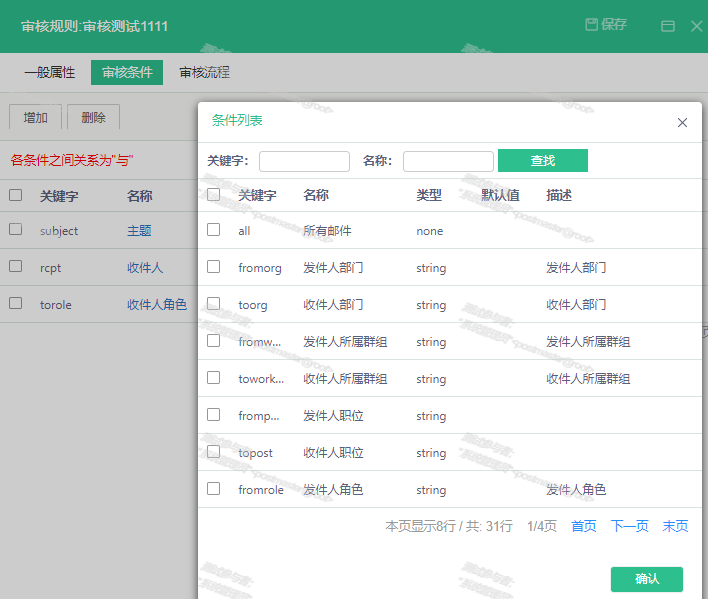Go to 下一页 next page

tap(629, 526)
